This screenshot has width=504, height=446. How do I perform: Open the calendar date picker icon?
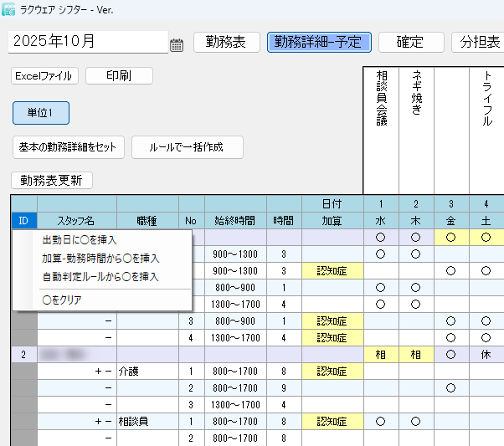pos(177,45)
